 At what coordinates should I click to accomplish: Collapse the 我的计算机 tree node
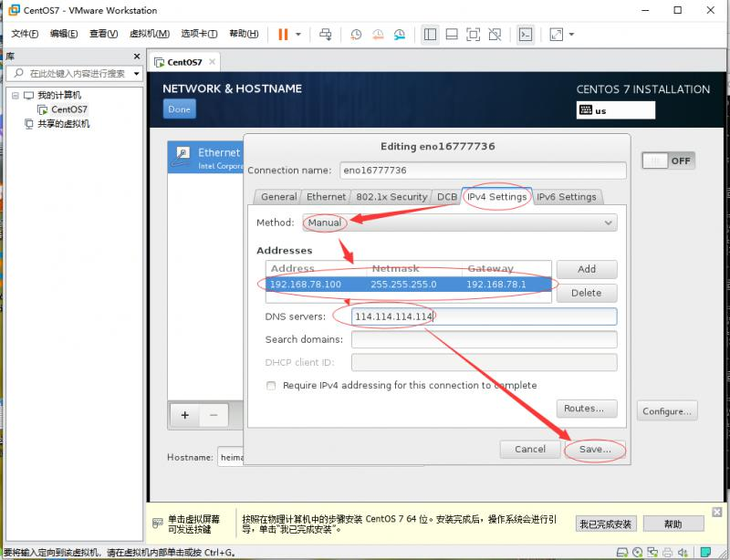pyautogui.click(x=16, y=96)
